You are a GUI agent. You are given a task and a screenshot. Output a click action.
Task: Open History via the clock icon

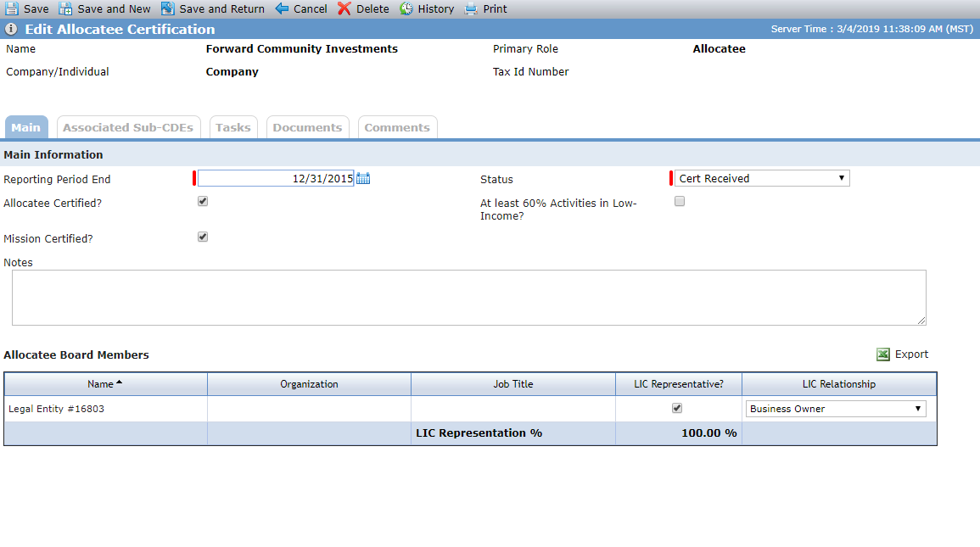click(x=406, y=8)
